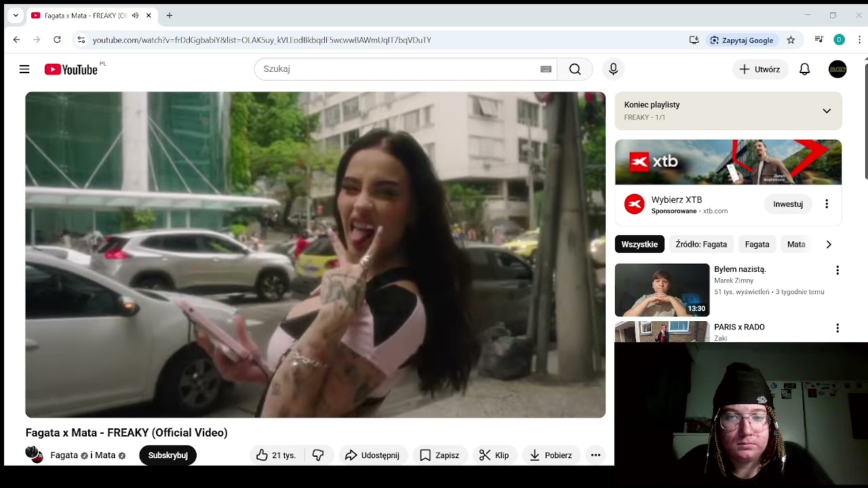Start voice search with the microphone icon
Viewport: 868px width, 488px height.
pyautogui.click(x=613, y=69)
